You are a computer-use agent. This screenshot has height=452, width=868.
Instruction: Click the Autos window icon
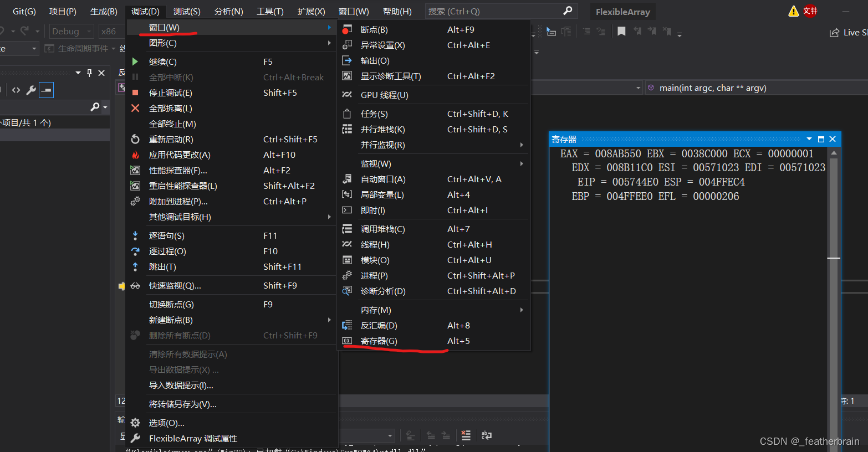pos(347,179)
